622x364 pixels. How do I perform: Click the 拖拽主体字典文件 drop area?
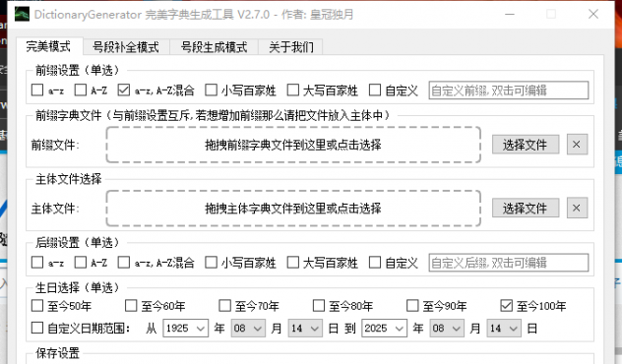click(x=293, y=209)
